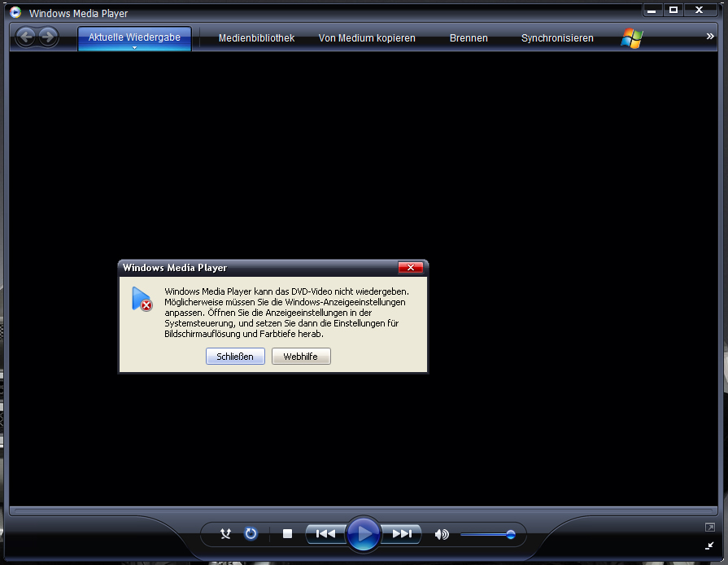Expand the Aktuelle Wiedergabe dropdown arrow
The image size is (728, 565).
134,47
